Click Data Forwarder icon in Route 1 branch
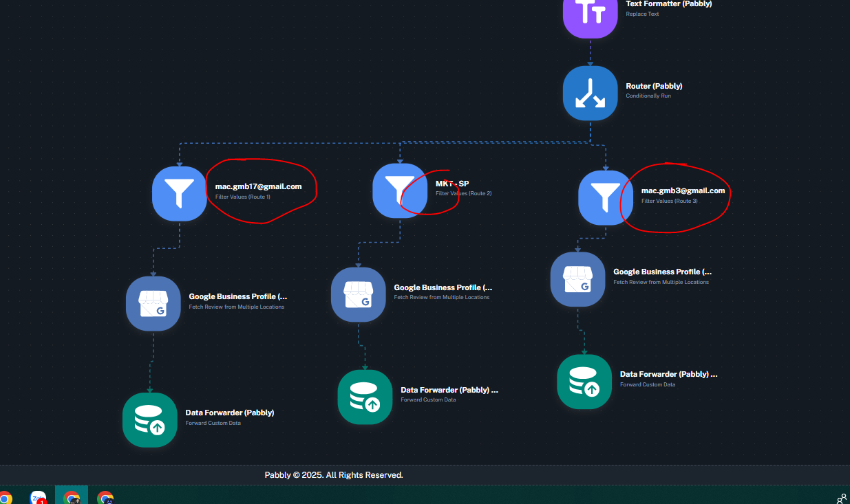850x504 pixels. (150, 419)
